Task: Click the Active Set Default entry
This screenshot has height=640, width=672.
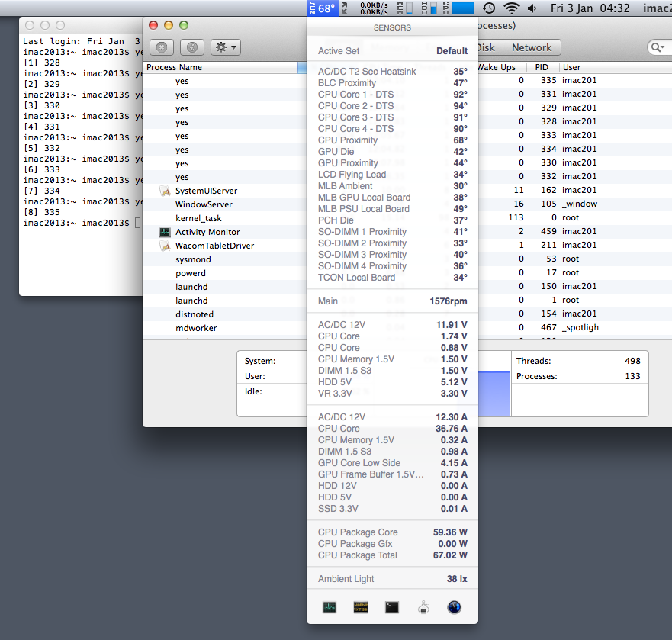Action: [392, 51]
